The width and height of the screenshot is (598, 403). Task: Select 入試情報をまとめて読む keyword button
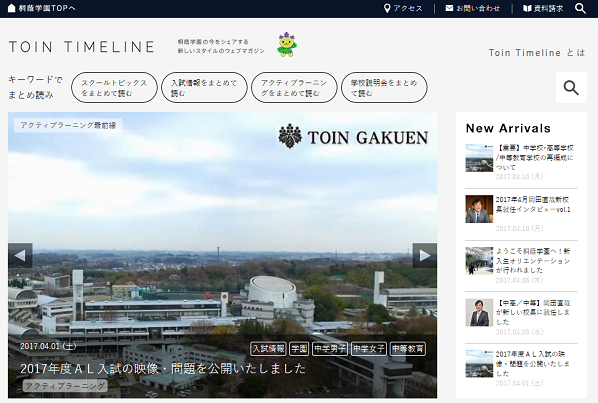pos(204,87)
